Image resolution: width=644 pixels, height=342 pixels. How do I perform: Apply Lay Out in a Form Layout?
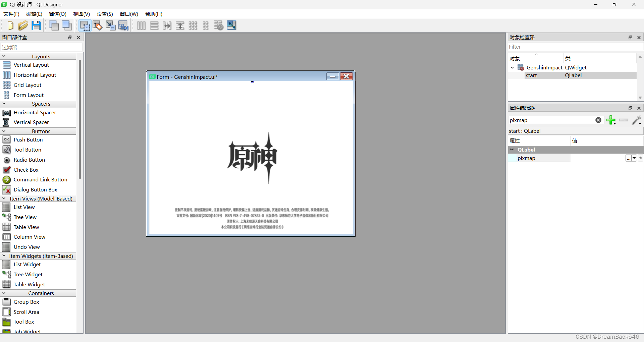click(206, 25)
